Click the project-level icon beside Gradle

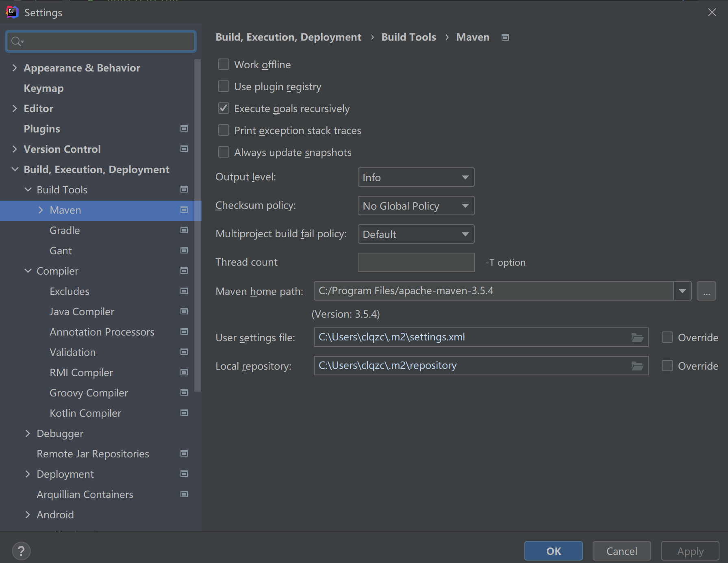(184, 230)
